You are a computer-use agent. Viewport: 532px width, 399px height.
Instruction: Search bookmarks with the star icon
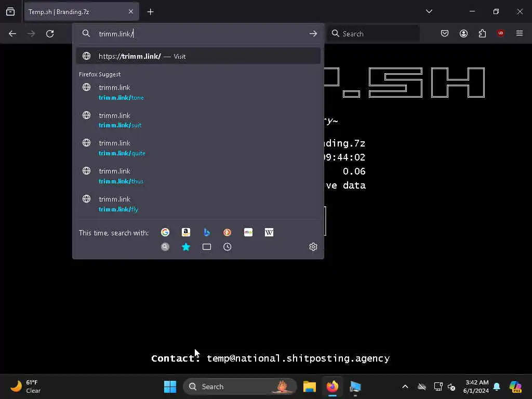[x=186, y=247]
